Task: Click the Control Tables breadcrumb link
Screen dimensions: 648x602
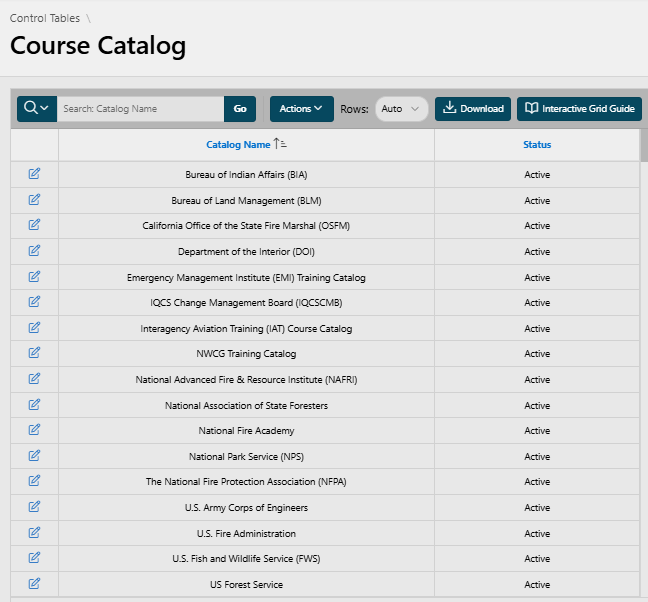Action: tap(45, 18)
